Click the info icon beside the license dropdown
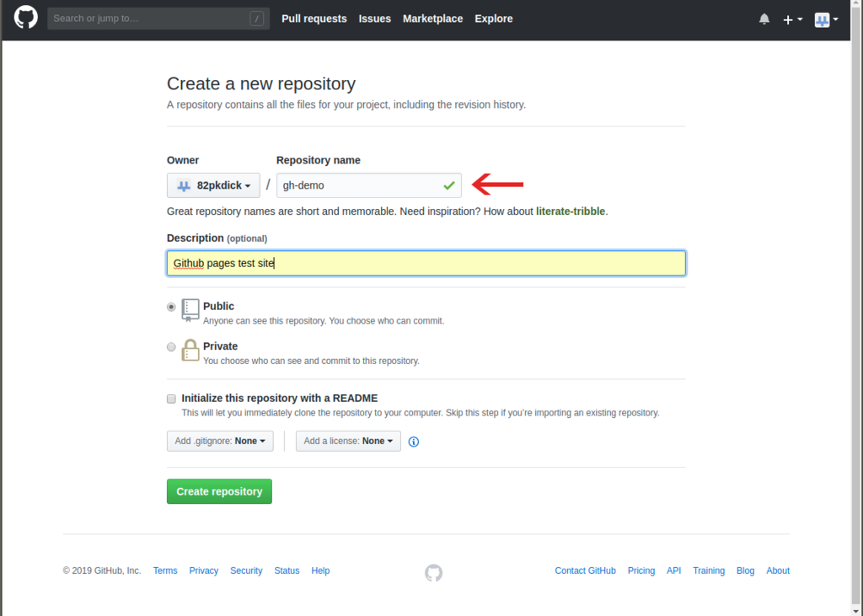This screenshot has width=863, height=616. coord(413,441)
